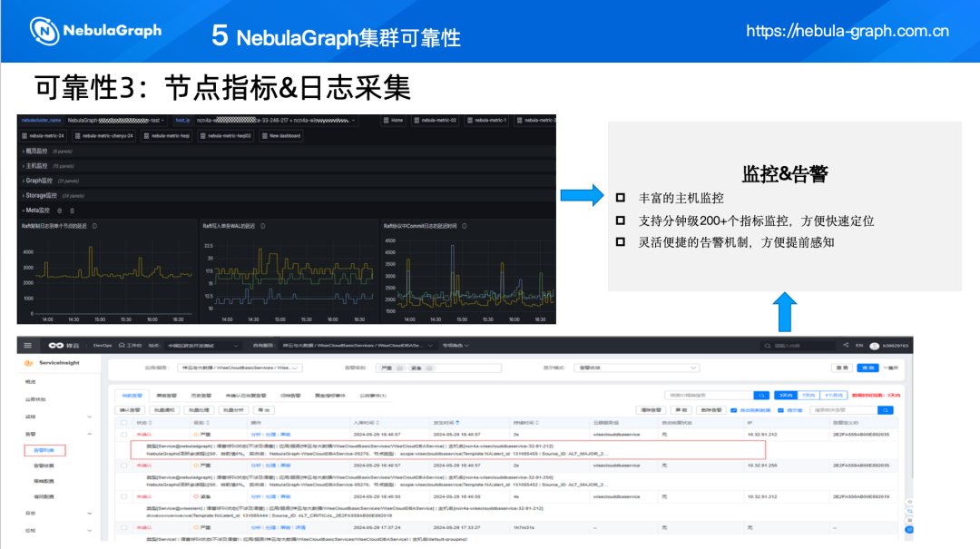Expand the 日志 section in the sidebar
980x549 pixels.
point(89,514)
